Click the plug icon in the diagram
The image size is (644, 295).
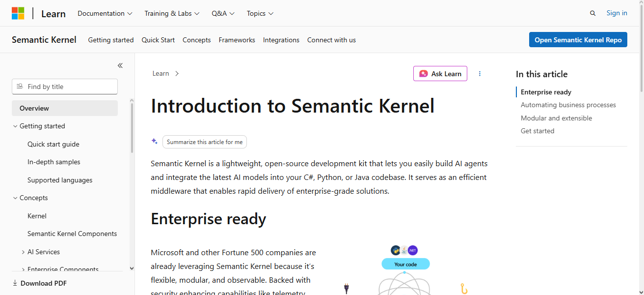point(347,289)
